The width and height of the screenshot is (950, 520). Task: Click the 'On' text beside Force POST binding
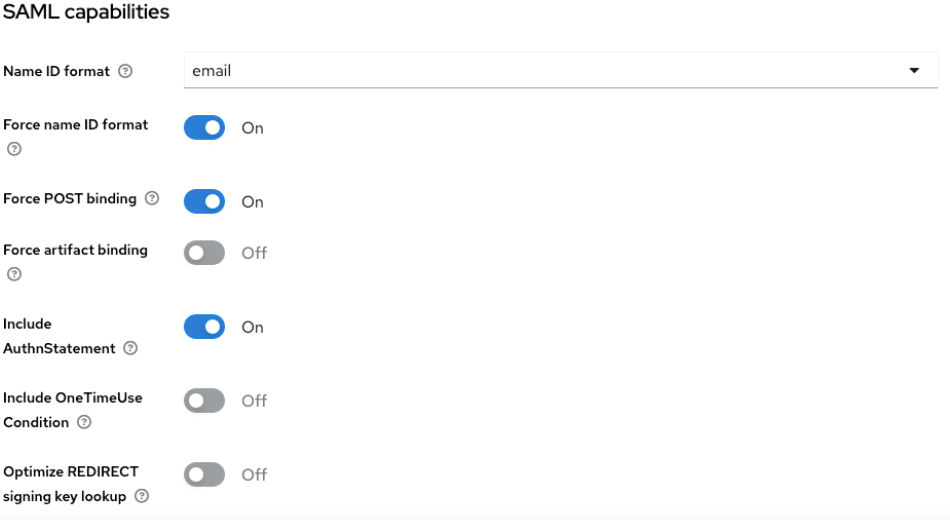[252, 202]
